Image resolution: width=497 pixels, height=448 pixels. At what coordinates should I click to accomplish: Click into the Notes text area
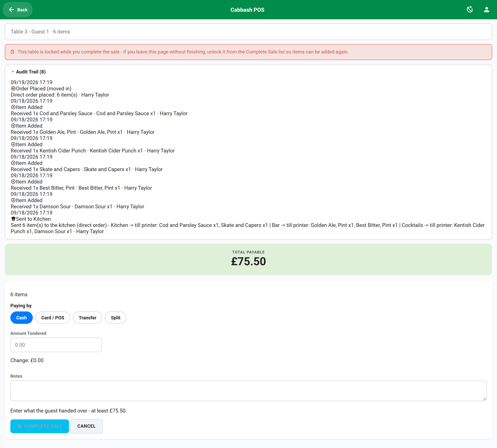pyautogui.click(x=248, y=391)
